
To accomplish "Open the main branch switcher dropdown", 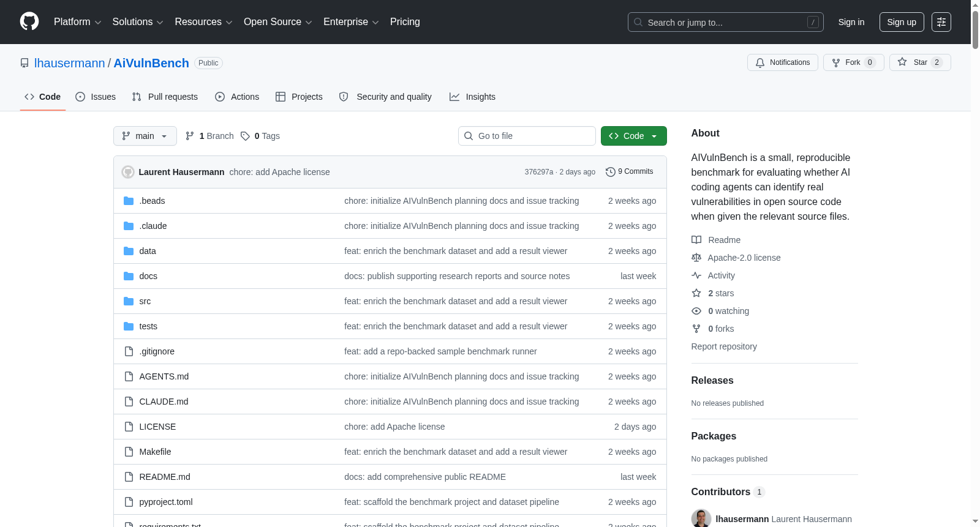I will click(145, 136).
